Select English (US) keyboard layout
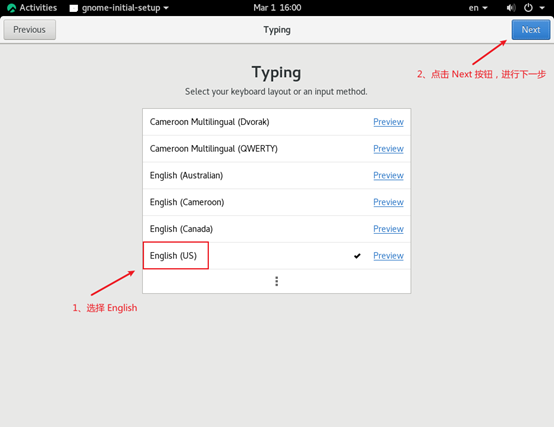 click(277, 256)
